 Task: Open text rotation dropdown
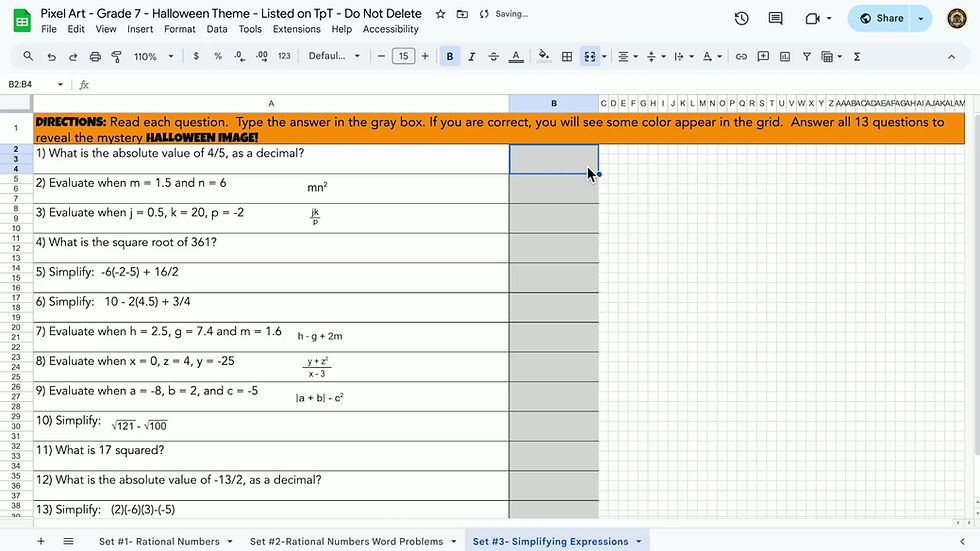point(712,56)
